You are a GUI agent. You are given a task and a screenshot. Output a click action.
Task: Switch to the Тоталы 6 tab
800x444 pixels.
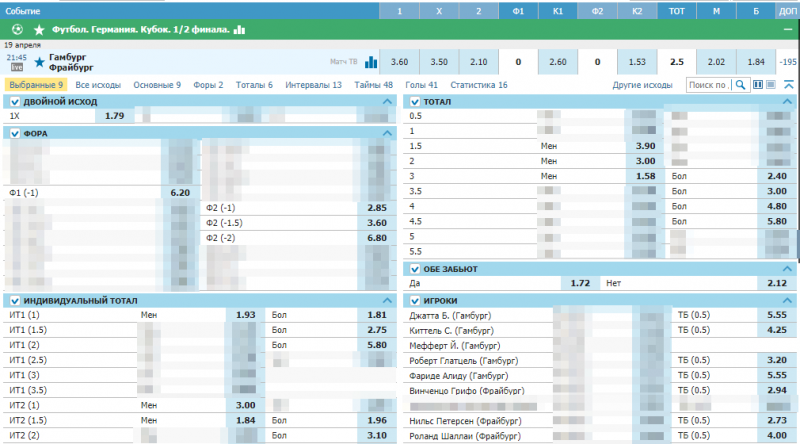coord(254,86)
